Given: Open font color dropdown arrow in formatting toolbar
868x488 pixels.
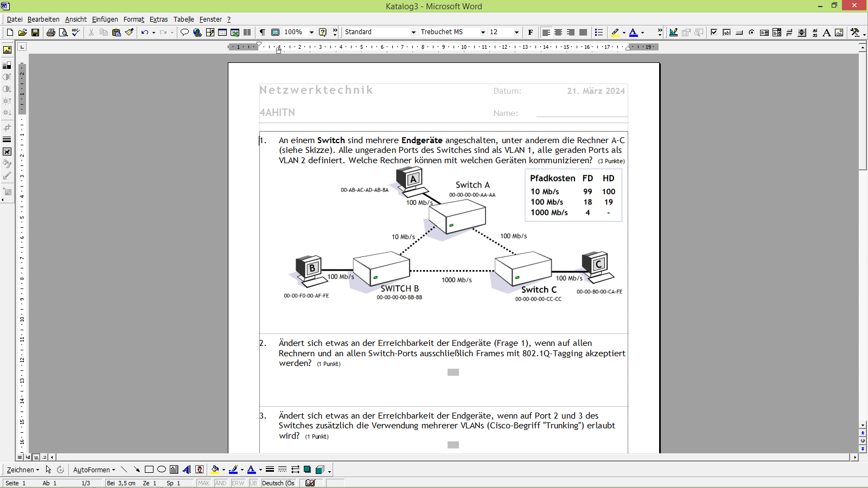Looking at the screenshot, I should tap(643, 33).
